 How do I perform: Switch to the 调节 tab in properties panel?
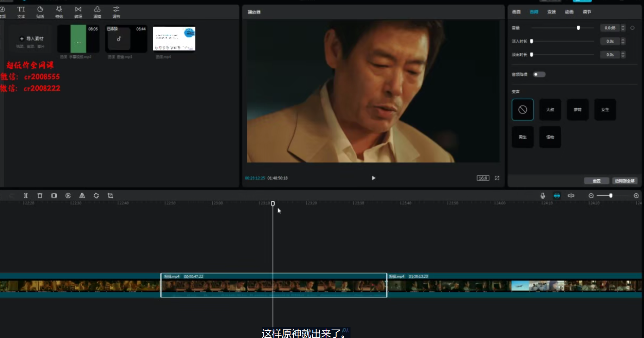coord(587,12)
